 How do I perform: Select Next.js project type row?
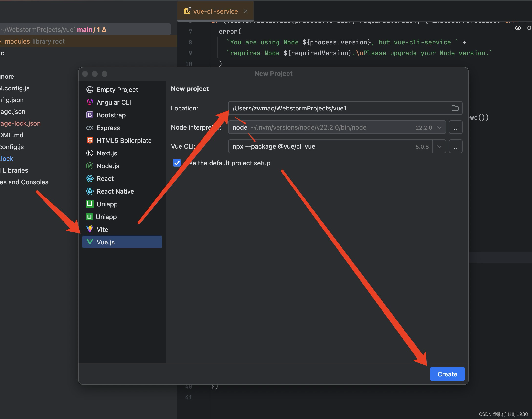point(122,153)
